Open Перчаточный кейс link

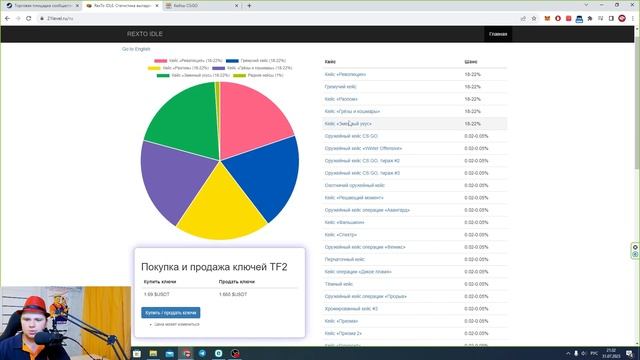tap(345, 259)
